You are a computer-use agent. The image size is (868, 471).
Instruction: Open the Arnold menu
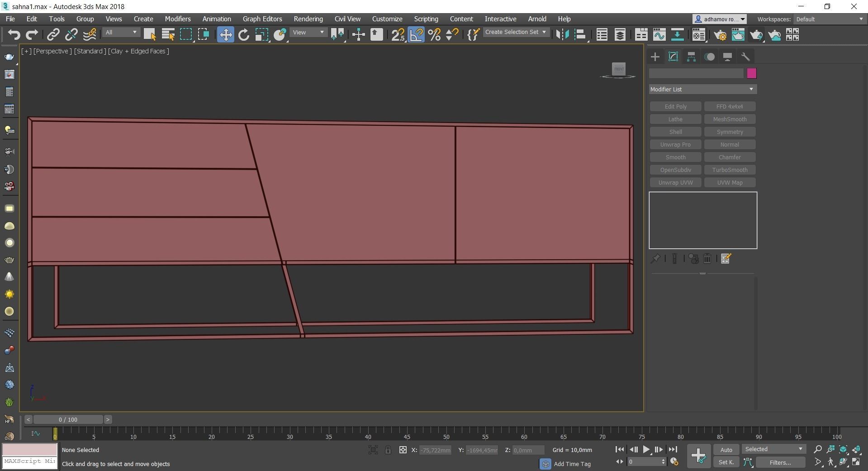point(537,19)
